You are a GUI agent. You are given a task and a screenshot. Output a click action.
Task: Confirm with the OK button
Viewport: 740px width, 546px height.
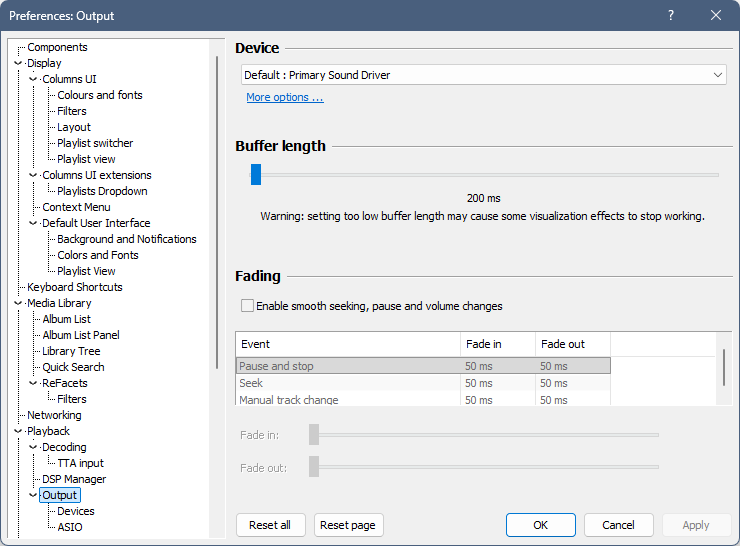pos(540,525)
